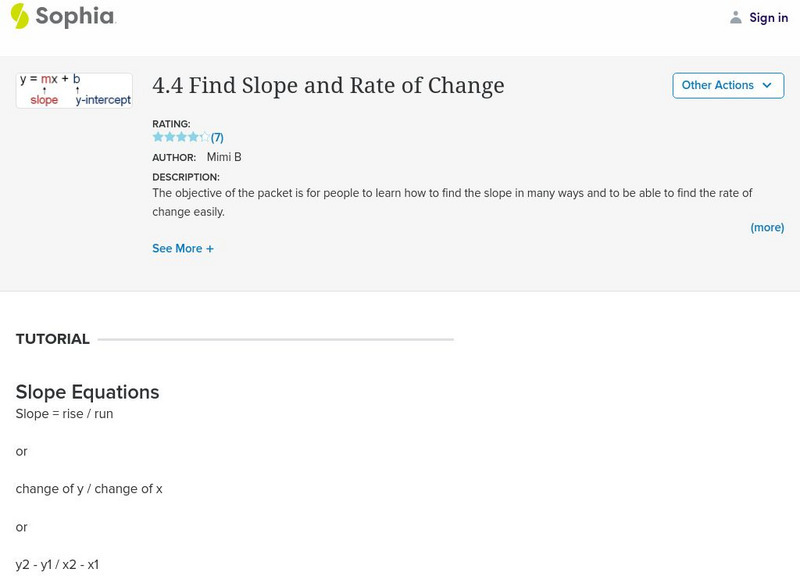Open author Mimi B's profile
The height and width of the screenshot is (576, 800).
pos(224,158)
